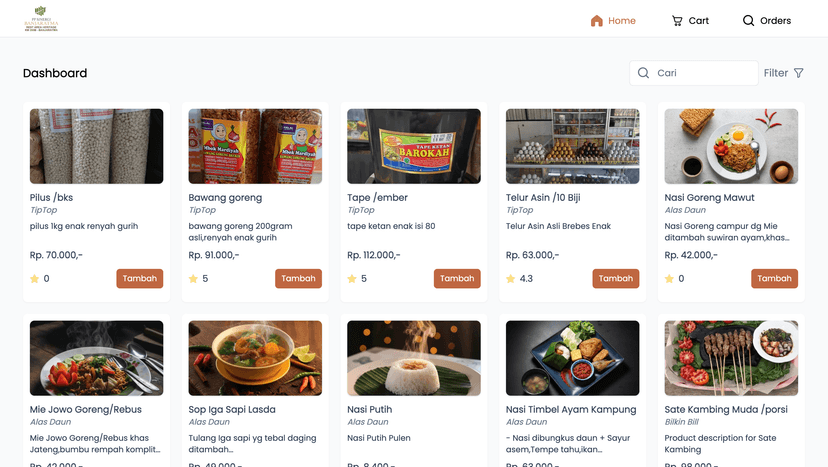The height and width of the screenshot is (467, 828).
Task: Click the filter funnel icon
Action: (x=798, y=73)
